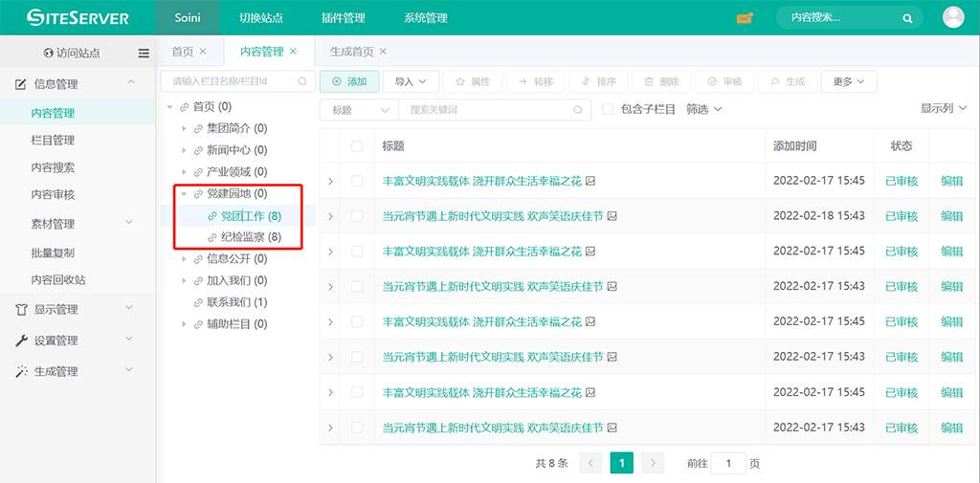Click search icon in keyword search field
Image resolution: width=980 pixels, height=483 pixels.
pyautogui.click(x=578, y=110)
